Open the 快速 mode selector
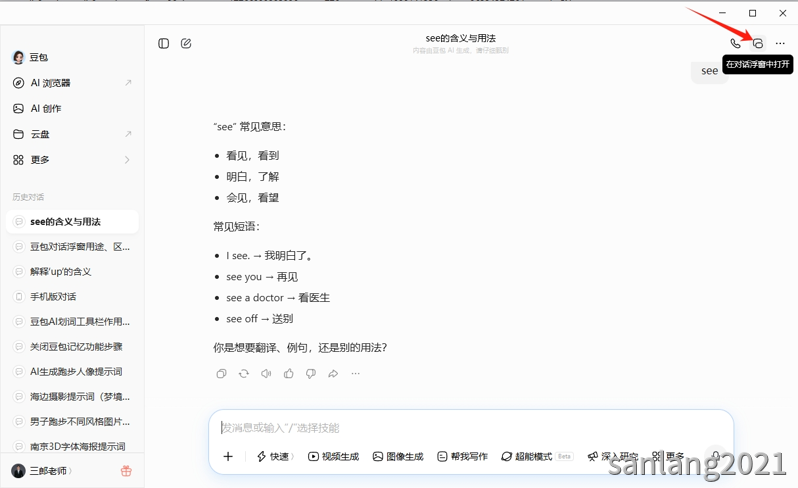The image size is (798, 488). [x=275, y=456]
